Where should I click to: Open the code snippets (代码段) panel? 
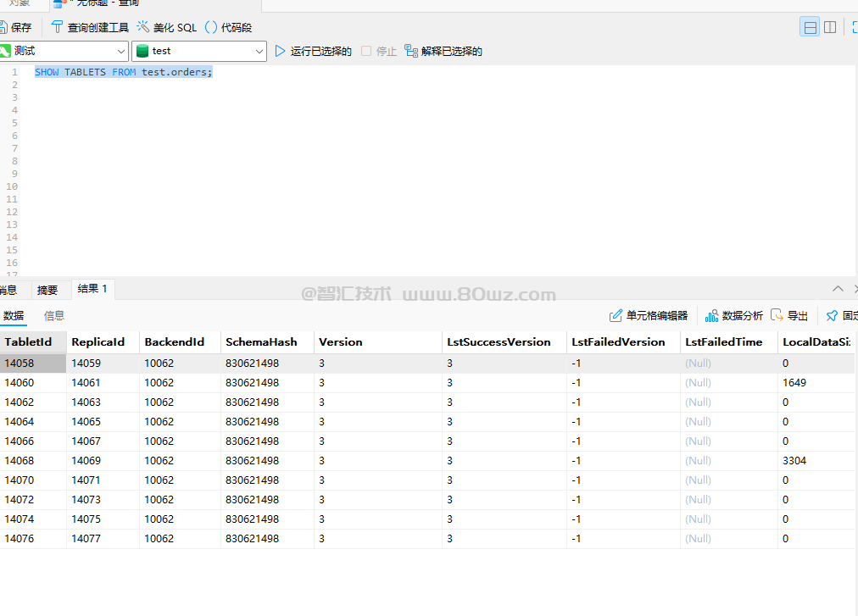point(211,27)
